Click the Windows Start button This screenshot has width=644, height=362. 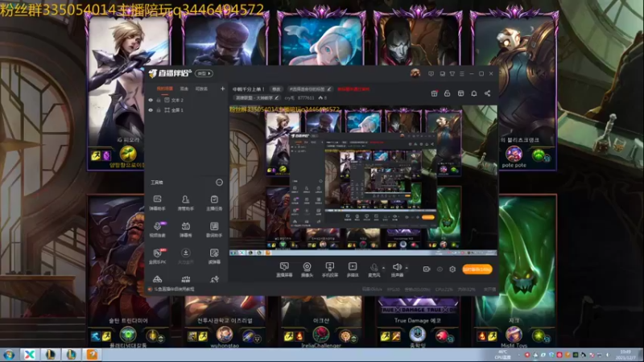click(x=9, y=355)
